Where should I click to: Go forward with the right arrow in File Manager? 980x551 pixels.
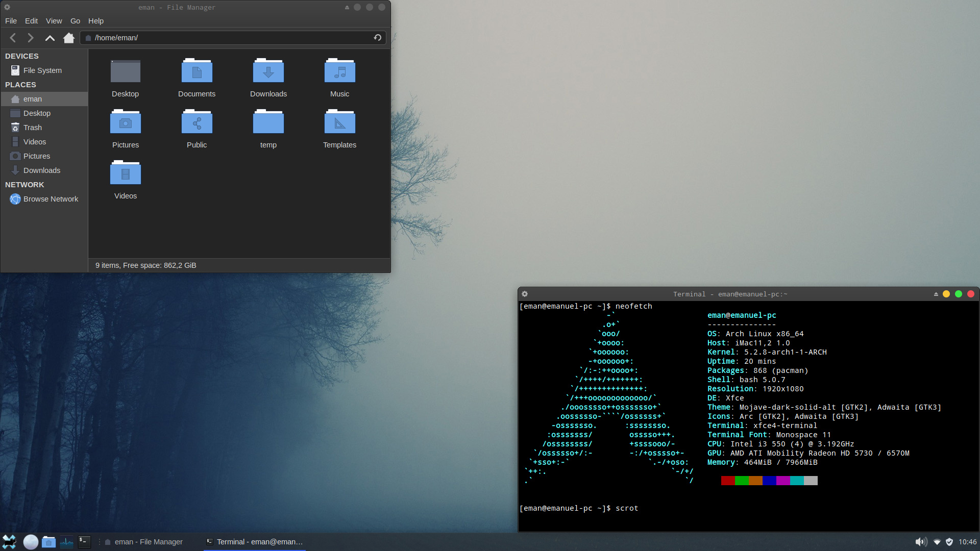click(x=31, y=38)
